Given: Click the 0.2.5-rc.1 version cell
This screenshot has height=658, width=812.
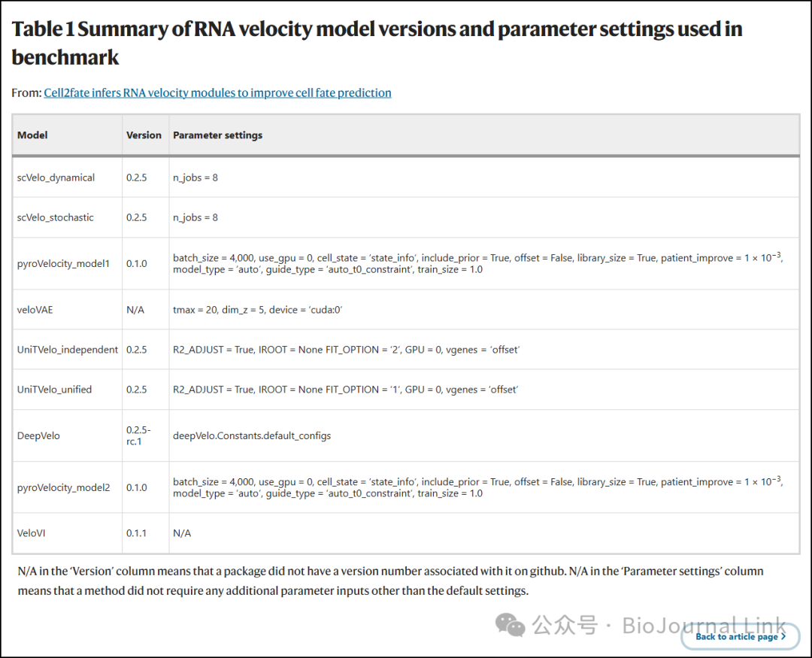Looking at the screenshot, I should point(138,435).
